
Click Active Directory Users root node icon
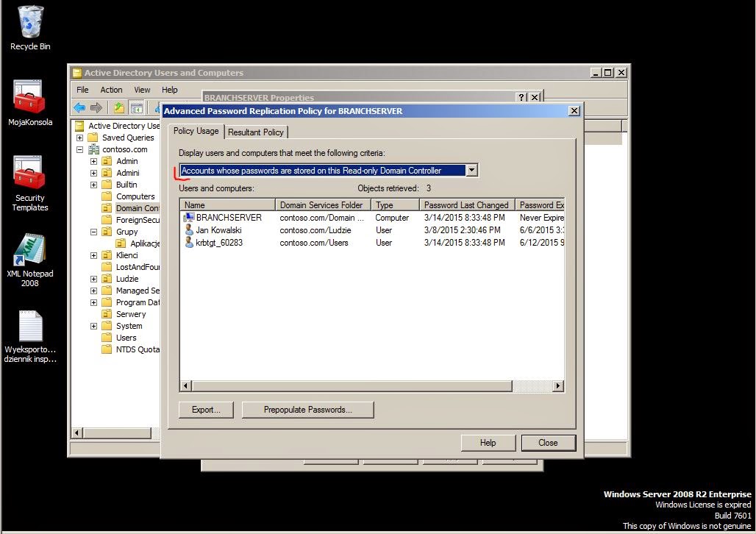point(79,126)
